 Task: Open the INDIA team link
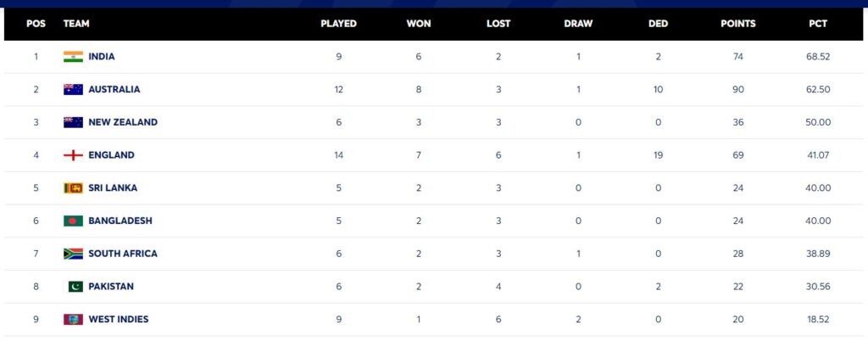tap(102, 57)
